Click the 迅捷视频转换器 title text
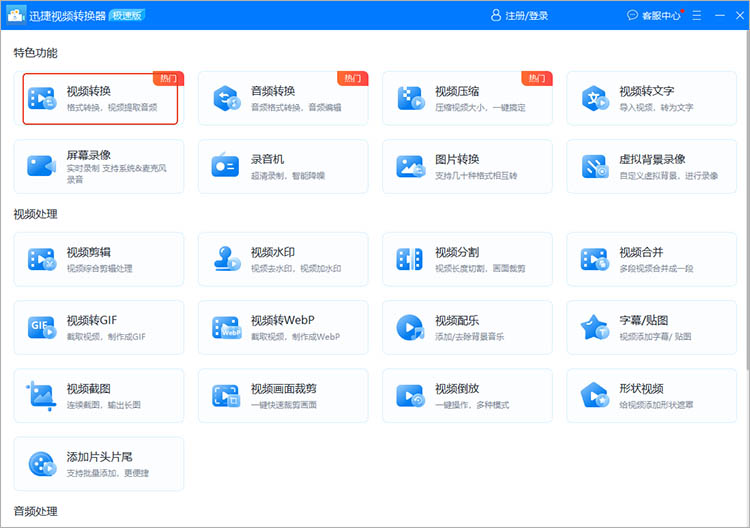 coord(67,16)
